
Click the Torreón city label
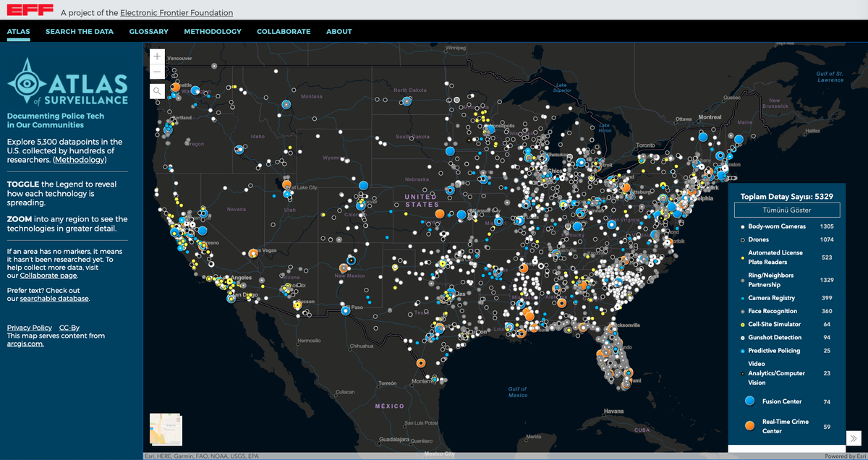388,382
